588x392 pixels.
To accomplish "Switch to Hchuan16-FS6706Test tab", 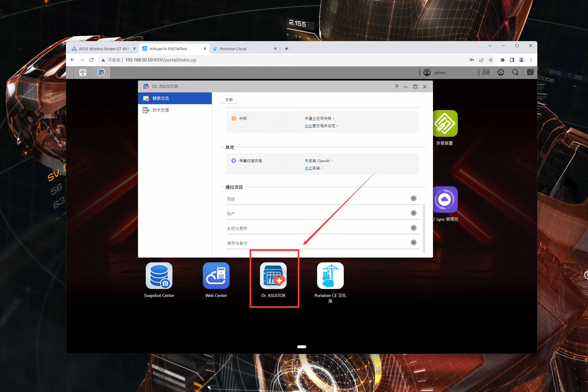I will [174, 49].
